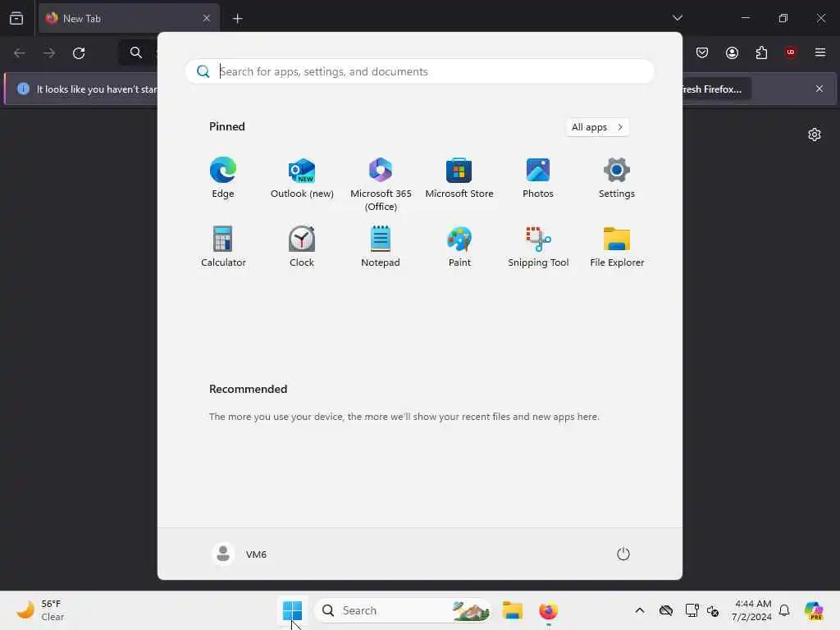Switch to Firefox from the taskbar
This screenshot has width=840, height=630.
click(x=548, y=610)
